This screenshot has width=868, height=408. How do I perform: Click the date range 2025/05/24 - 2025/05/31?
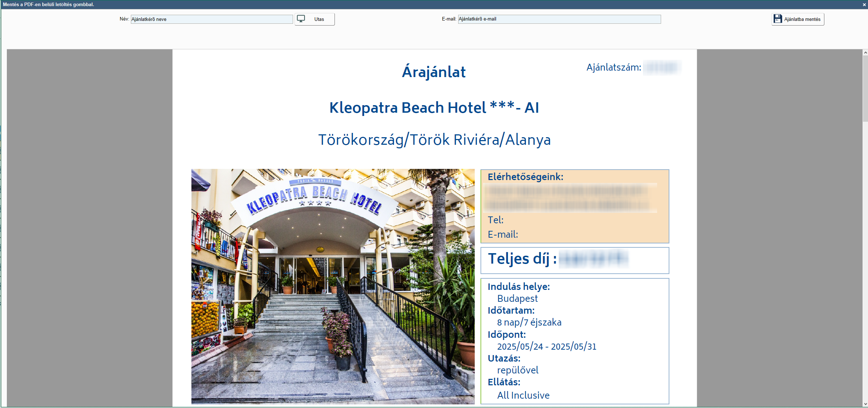click(x=547, y=346)
